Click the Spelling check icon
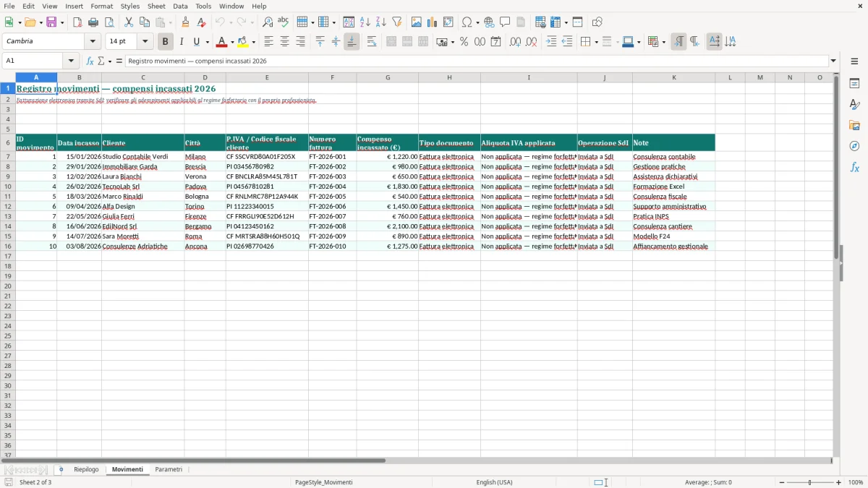This screenshot has width=868, height=488. (284, 22)
